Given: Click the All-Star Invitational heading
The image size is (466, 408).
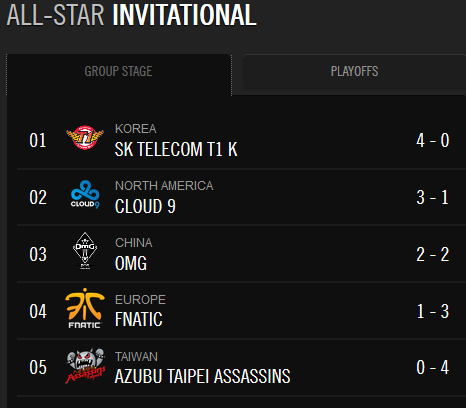Looking at the screenshot, I should (131, 15).
